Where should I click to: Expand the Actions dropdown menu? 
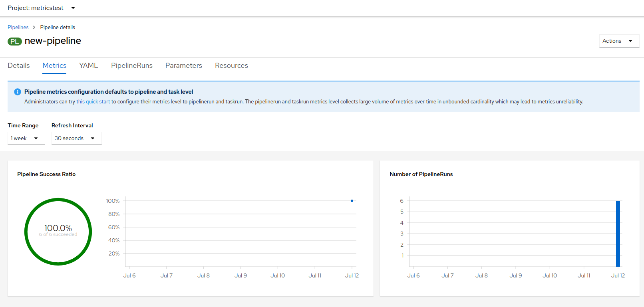(x=619, y=41)
